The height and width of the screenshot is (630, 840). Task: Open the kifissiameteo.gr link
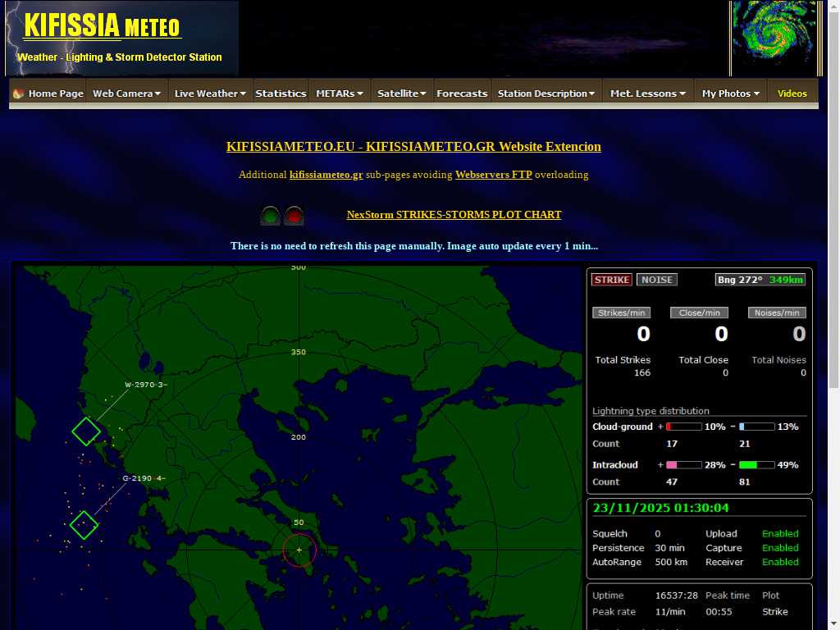tap(326, 175)
